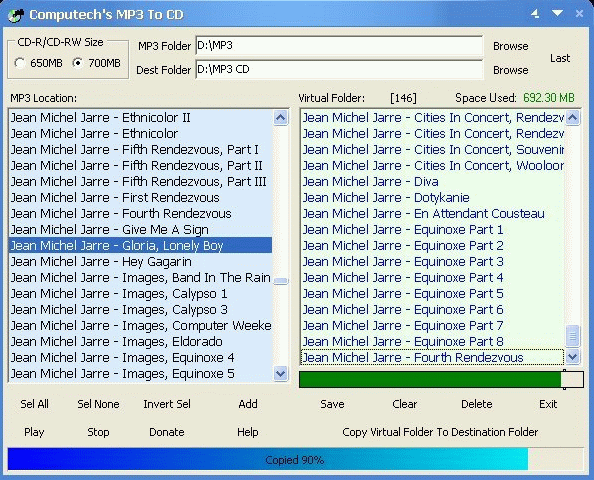Save the virtual folder list
The height and width of the screenshot is (480, 594).
[x=332, y=404]
